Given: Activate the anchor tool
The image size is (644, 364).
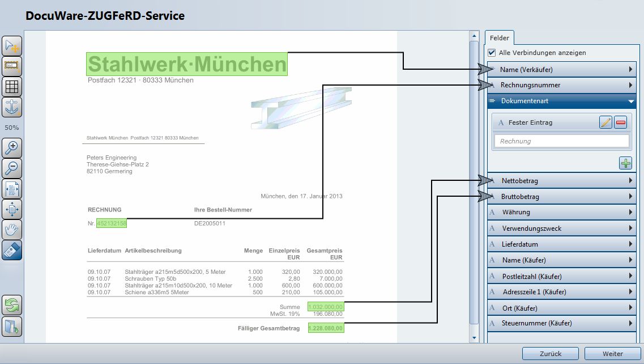Looking at the screenshot, I should click(12, 107).
